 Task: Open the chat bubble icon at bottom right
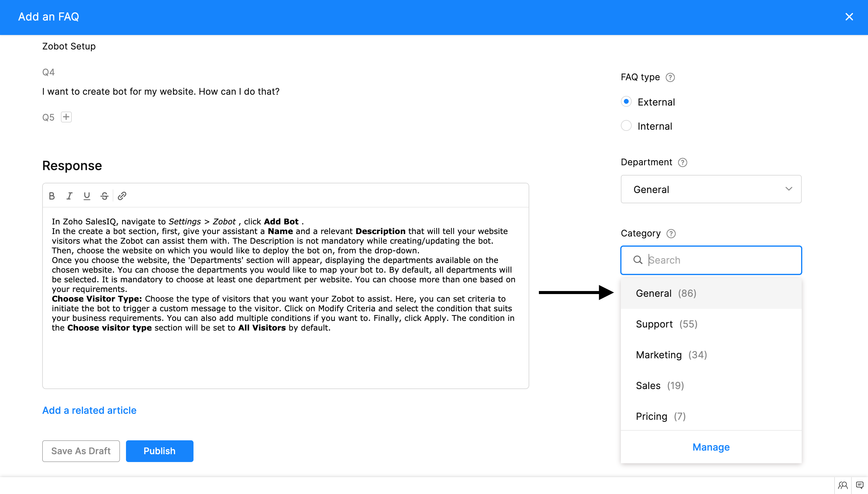[860, 485]
